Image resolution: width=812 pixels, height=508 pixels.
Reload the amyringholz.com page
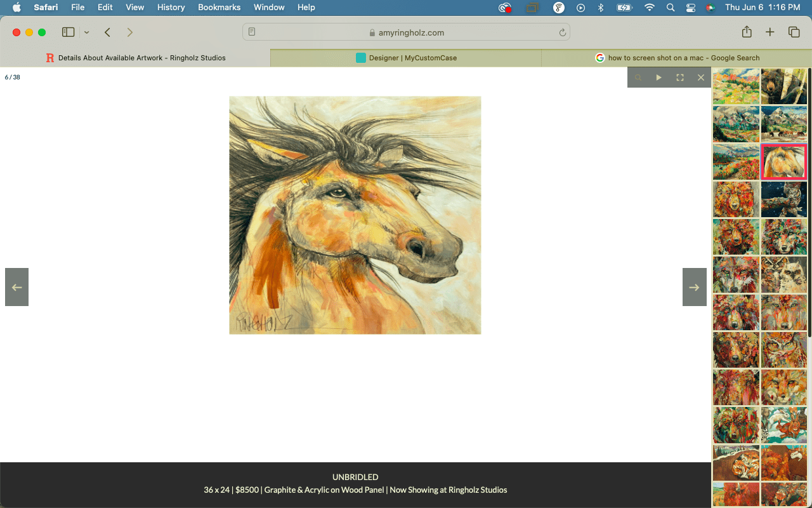point(562,32)
